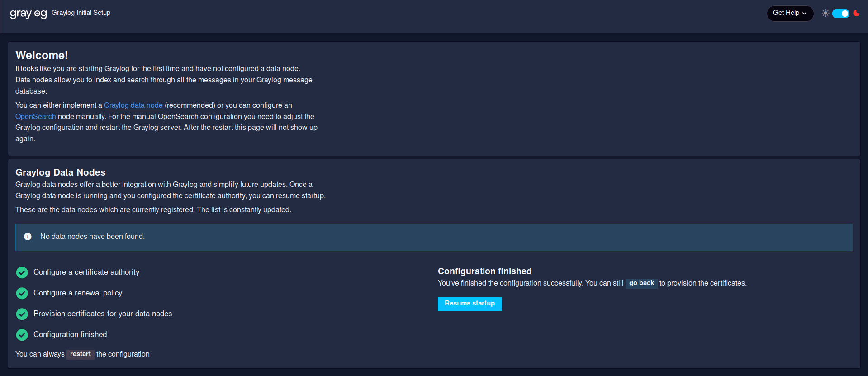
Task: Click the restart configuration button
Action: pos(81,354)
